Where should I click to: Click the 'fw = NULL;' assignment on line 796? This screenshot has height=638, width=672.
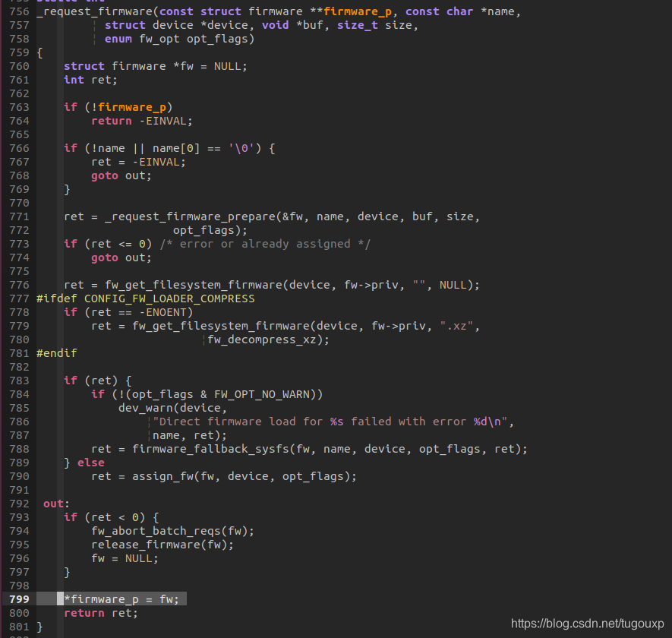pyautogui.click(x=125, y=559)
